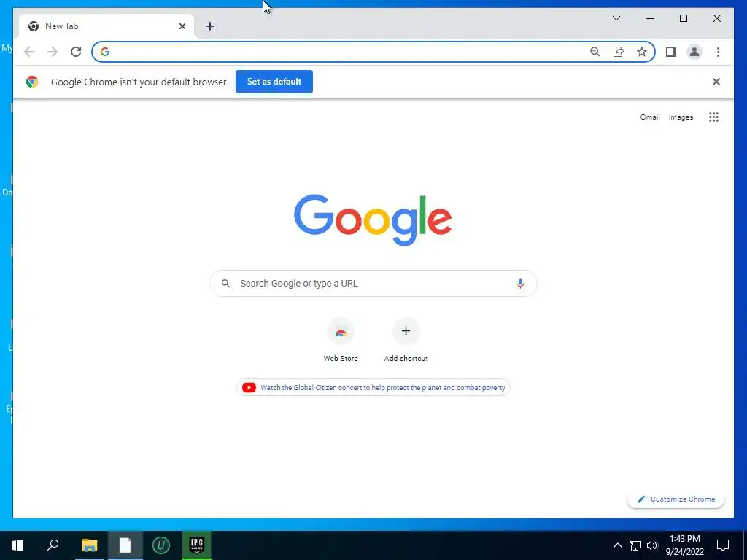Click the browser forward arrow
747x560 pixels.
pos(52,52)
